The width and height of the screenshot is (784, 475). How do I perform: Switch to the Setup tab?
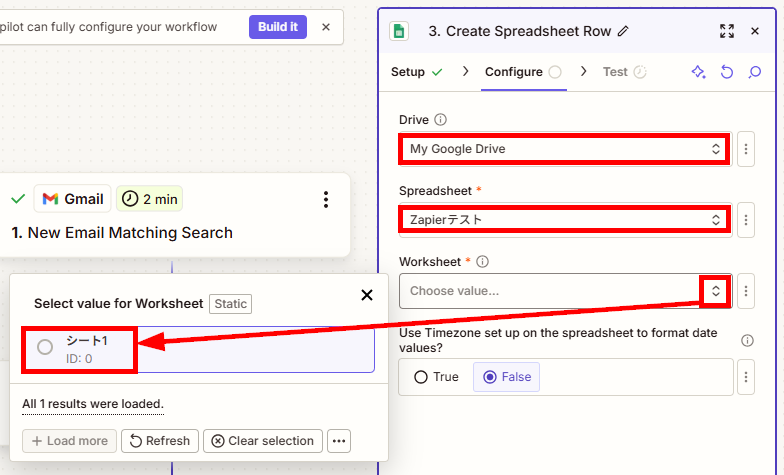416,72
